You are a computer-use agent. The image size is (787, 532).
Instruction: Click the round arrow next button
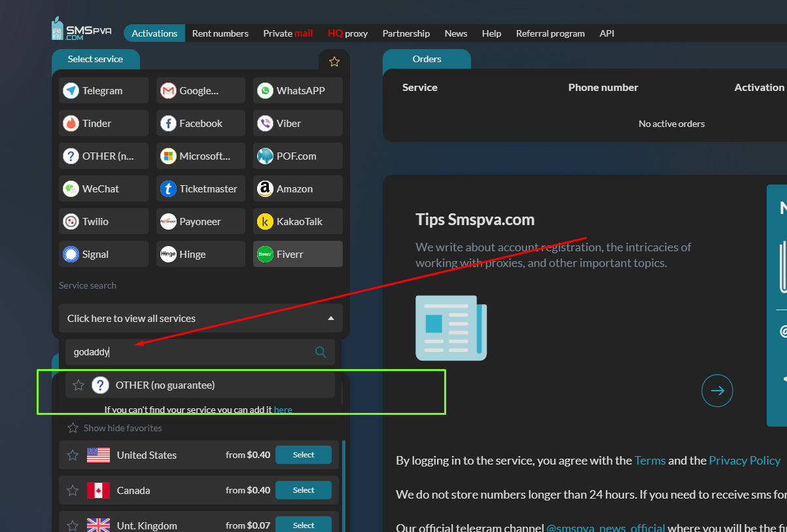(717, 391)
